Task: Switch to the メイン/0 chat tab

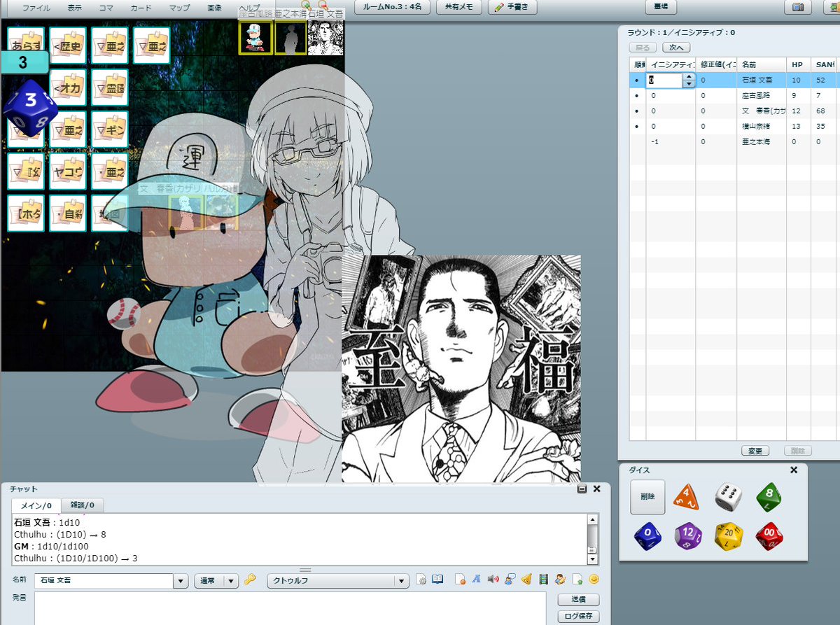Action: [x=36, y=505]
